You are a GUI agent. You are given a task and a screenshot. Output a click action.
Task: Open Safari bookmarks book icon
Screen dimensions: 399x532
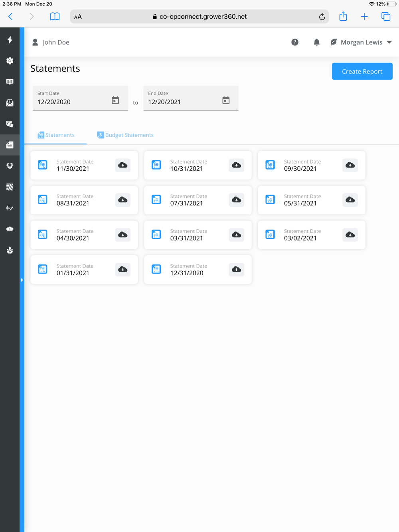(x=55, y=17)
